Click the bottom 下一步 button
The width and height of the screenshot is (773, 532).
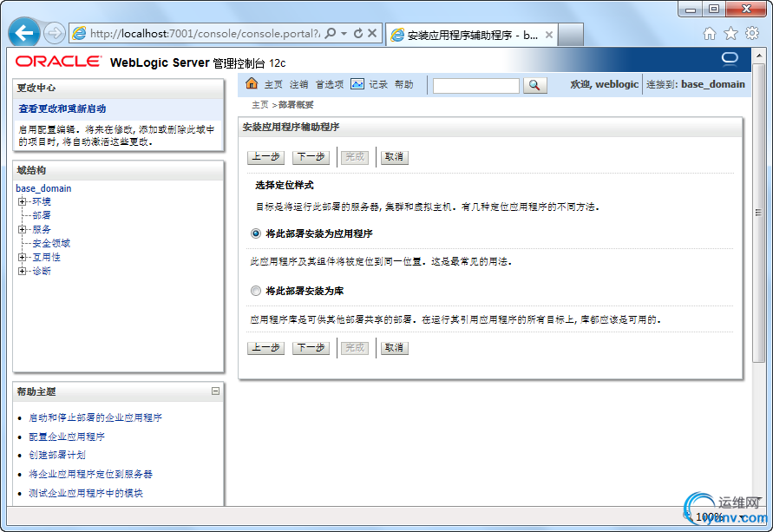[x=311, y=348]
